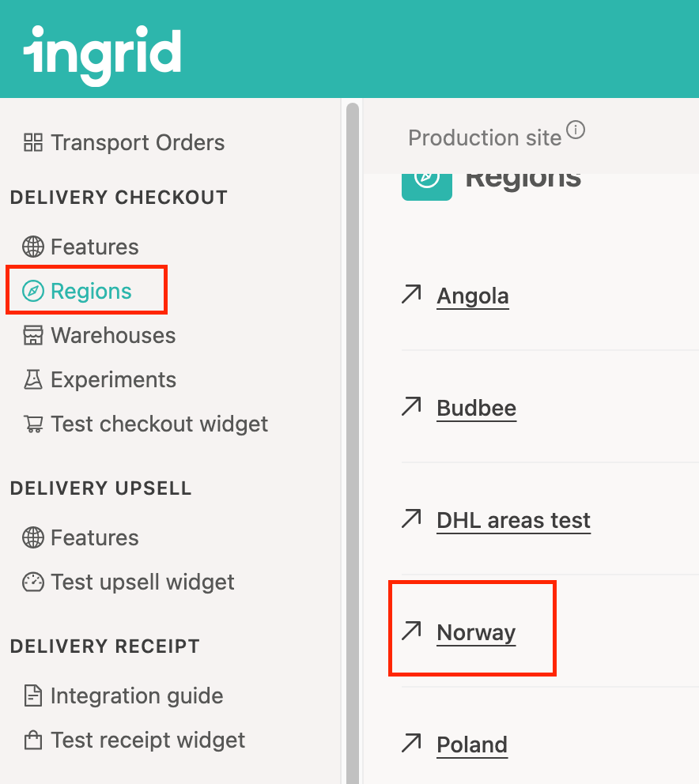Click the shopping cart icon for test checkout
The height and width of the screenshot is (784, 699).
click(33, 424)
